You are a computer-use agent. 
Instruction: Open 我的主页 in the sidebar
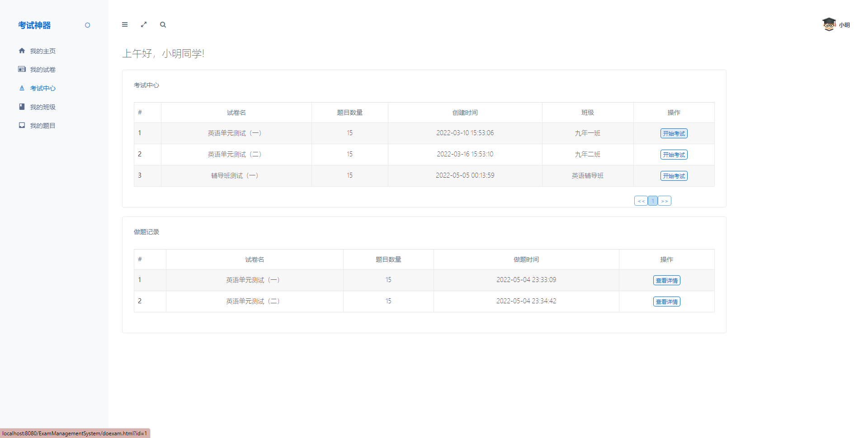(43, 51)
